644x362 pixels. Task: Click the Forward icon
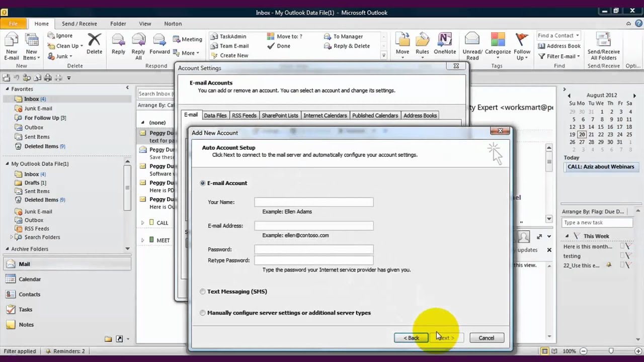point(159,40)
